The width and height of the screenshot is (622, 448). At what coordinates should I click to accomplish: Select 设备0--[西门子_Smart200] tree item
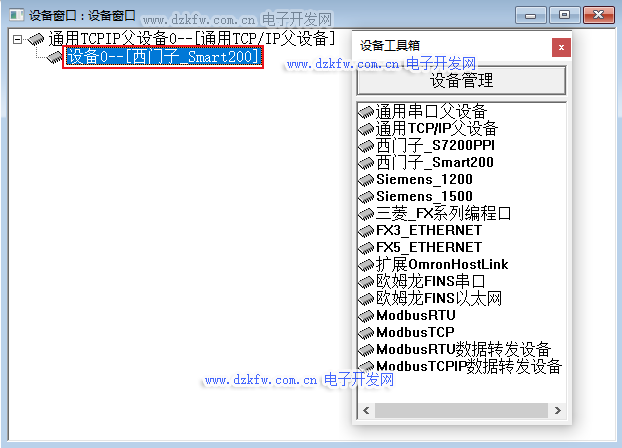pos(163,57)
